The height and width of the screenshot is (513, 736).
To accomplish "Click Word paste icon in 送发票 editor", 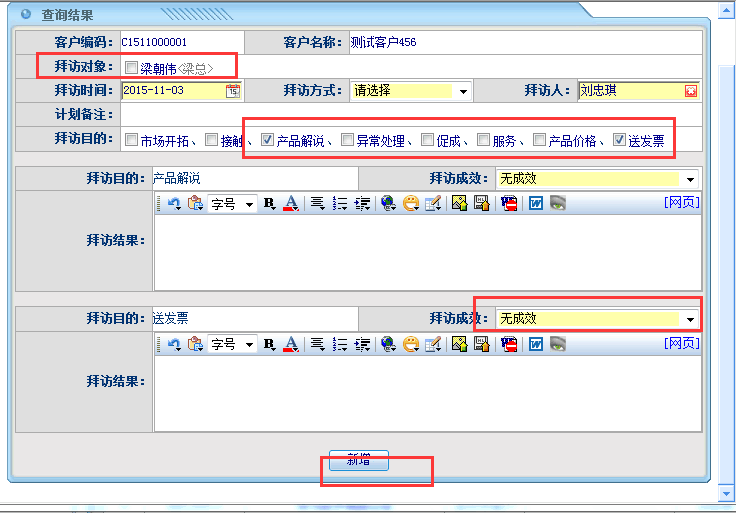I will click(x=535, y=344).
